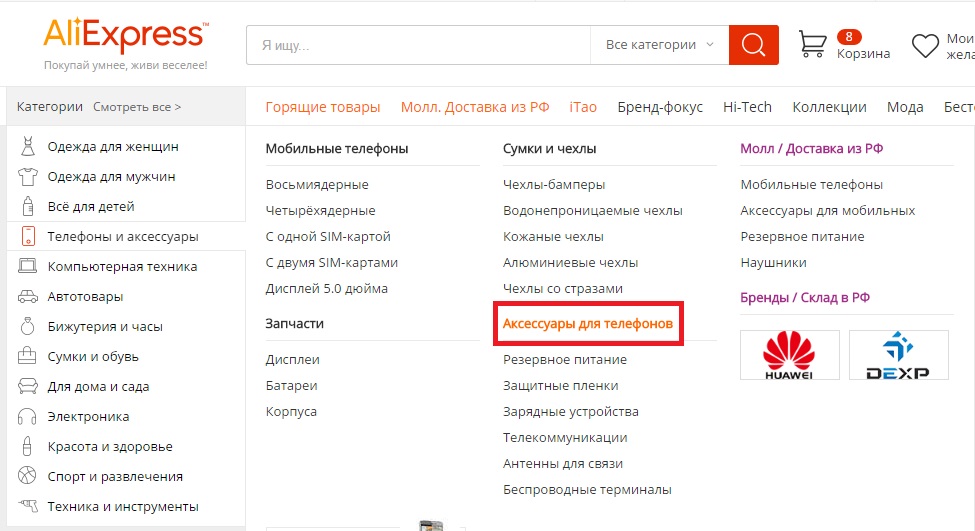Select Спорт и развлечения category

pyautogui.click(x=115, y=476)
